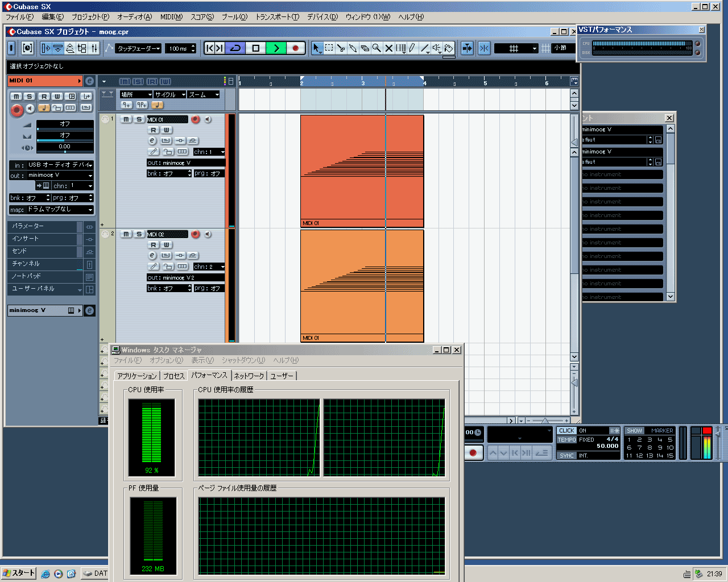
Task: Open the MIDI 01 chn: 1 dropdown
Action: pyautogui.click(x=209, y=152)
